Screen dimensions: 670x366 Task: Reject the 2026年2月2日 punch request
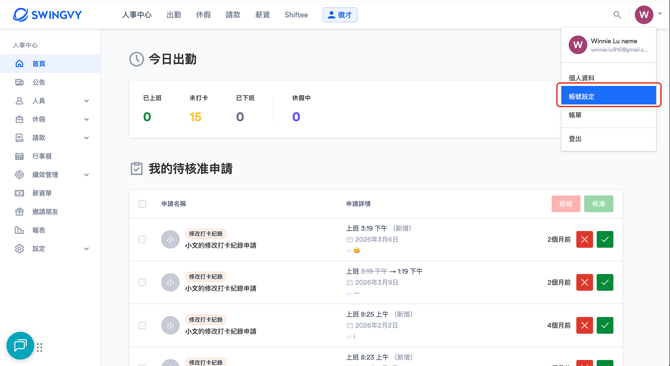point(585,325)
